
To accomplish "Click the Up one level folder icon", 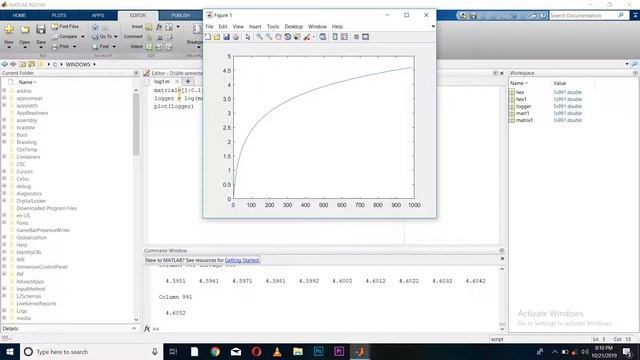I will [22, 64].
